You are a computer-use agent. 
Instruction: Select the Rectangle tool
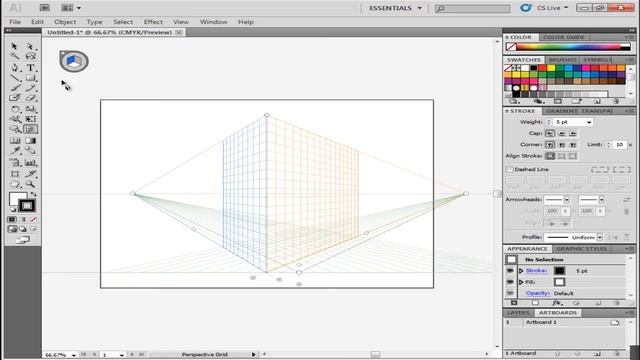30,78
